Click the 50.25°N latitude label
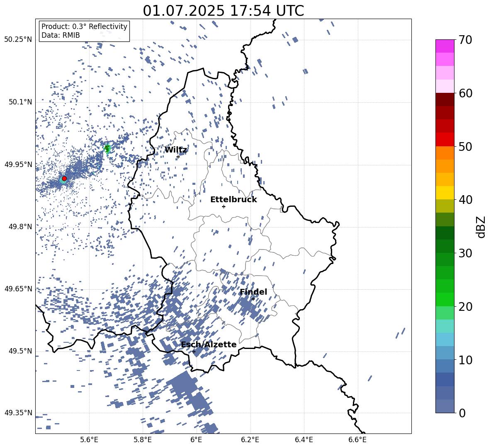The image size is (491, 448). coord(18,40)
